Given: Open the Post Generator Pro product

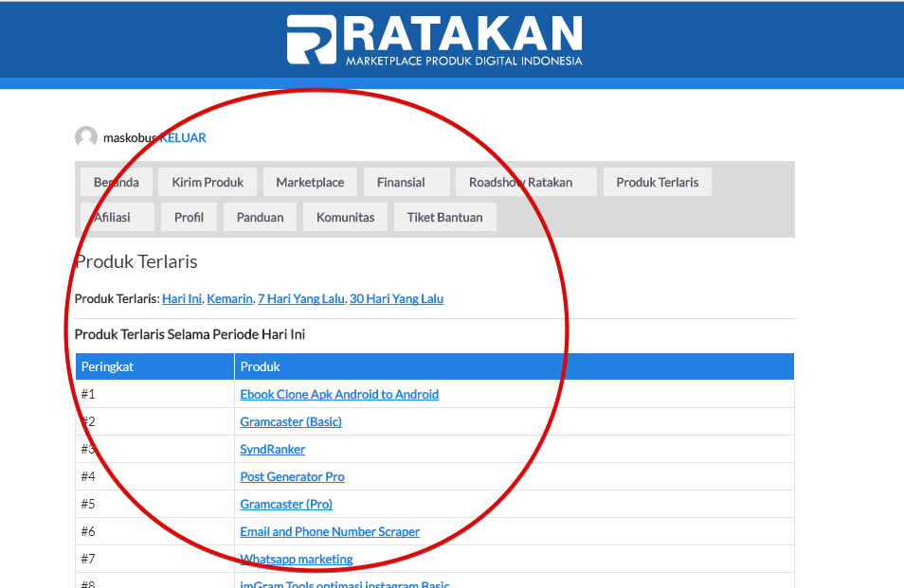Looking at the screenshot, I should pos(292,476).
